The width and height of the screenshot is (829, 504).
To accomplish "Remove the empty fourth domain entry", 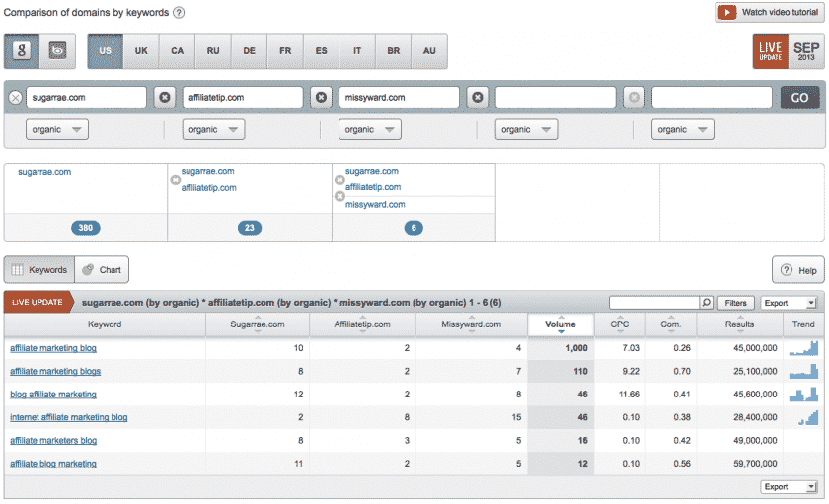I will point(478,98).
